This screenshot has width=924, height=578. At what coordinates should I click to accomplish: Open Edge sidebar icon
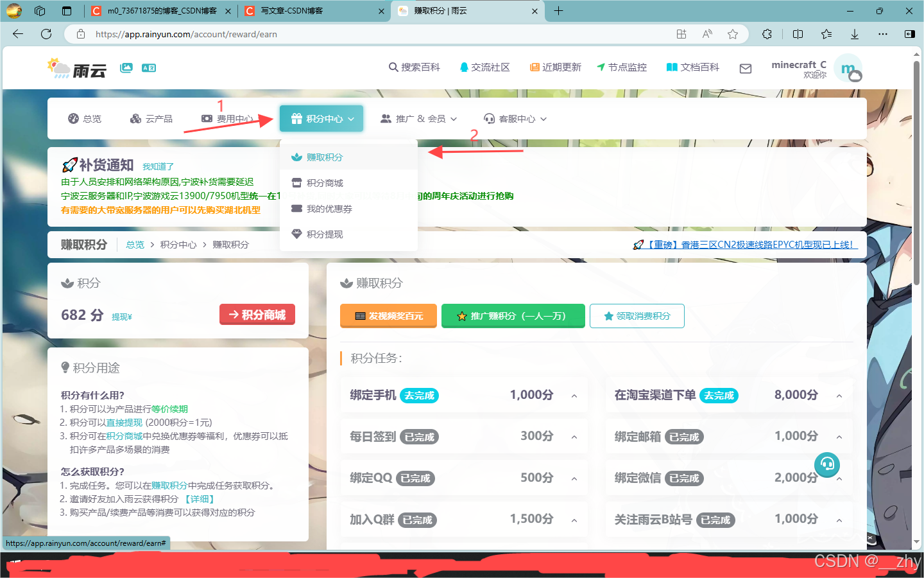click(909, 34)
